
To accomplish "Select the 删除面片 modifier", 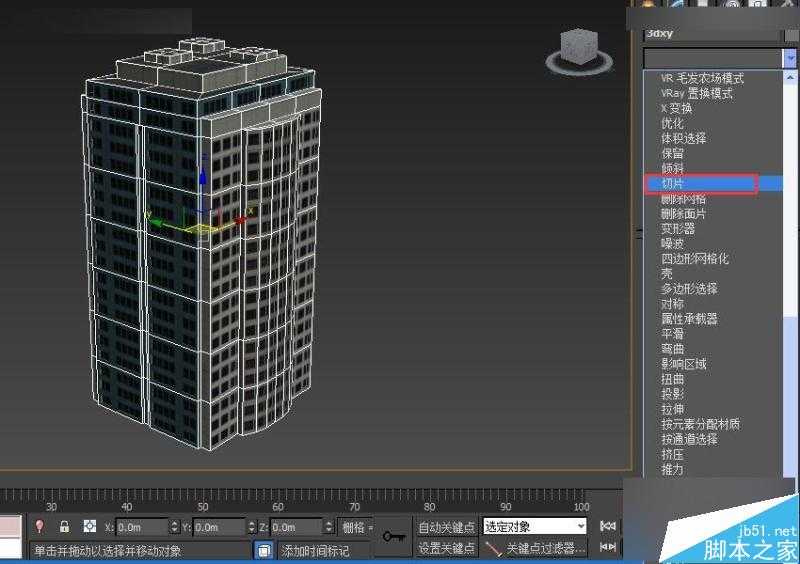I will (x=683, y=214).
